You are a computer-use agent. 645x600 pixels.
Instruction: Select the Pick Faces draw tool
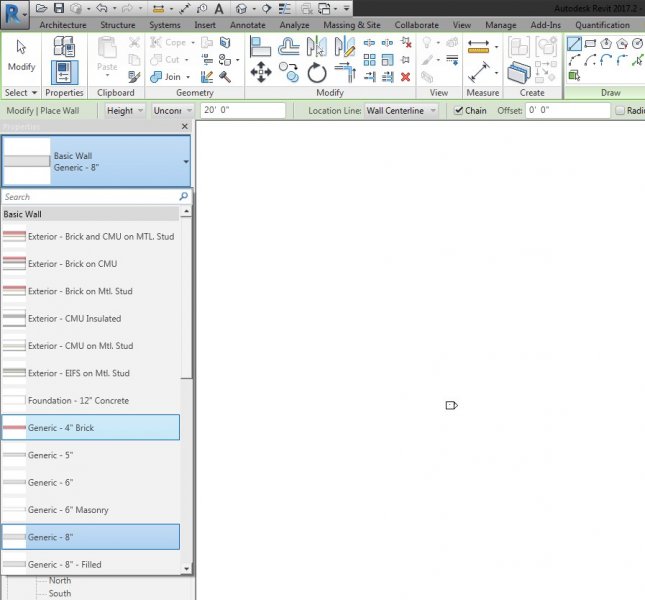[574, 75]
